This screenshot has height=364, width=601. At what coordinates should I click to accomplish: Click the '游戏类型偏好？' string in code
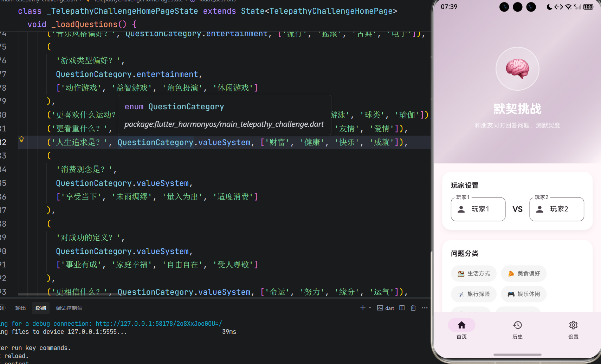(88, 60)
